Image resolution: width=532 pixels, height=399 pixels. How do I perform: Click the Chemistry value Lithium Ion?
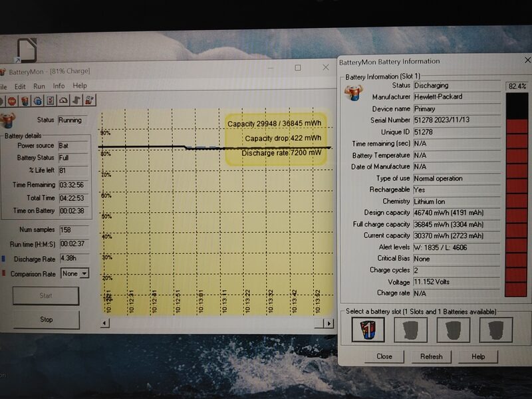pos(457,201)
